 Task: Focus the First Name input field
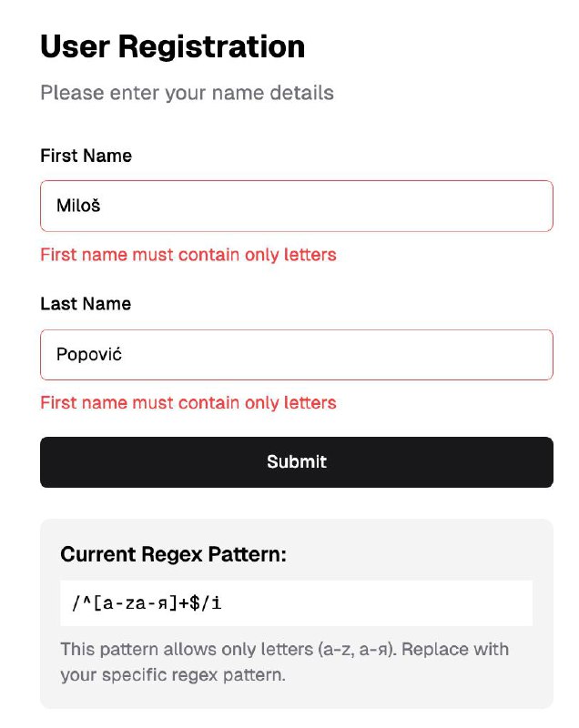click(x=296, y=206)
